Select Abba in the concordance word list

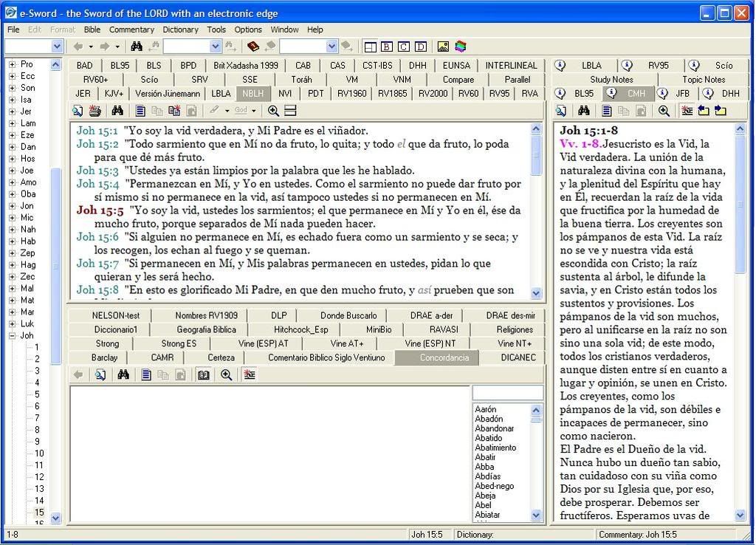[x=484, y=467]
